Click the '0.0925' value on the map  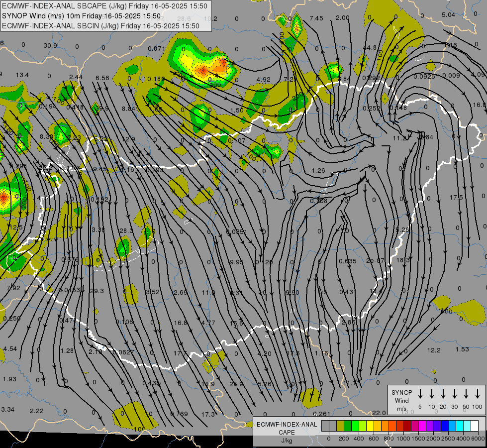point(424,76)
